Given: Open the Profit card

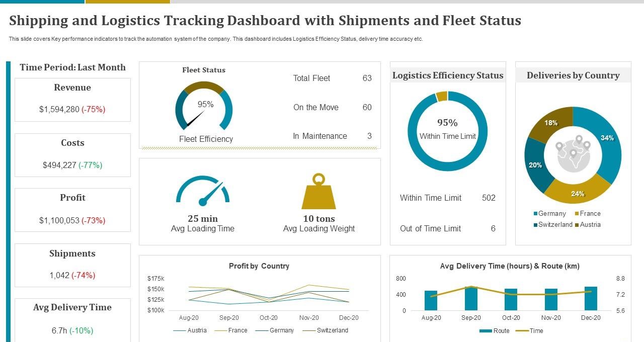Looking at the screenshot, I should (x=72, y=210).
